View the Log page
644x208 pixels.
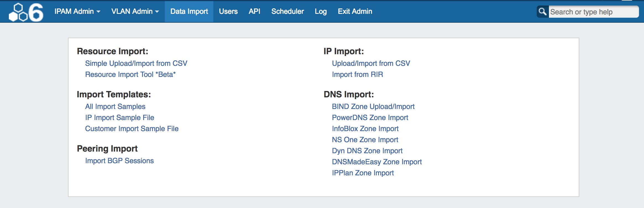click(321, 11)
